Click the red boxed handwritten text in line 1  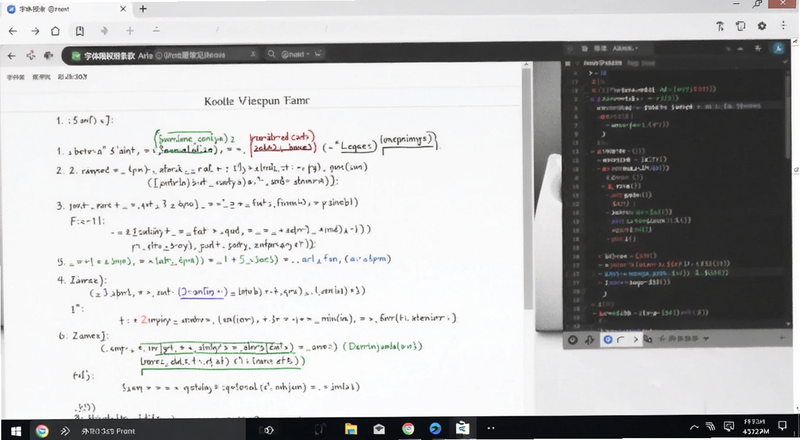tap(281, 142)
